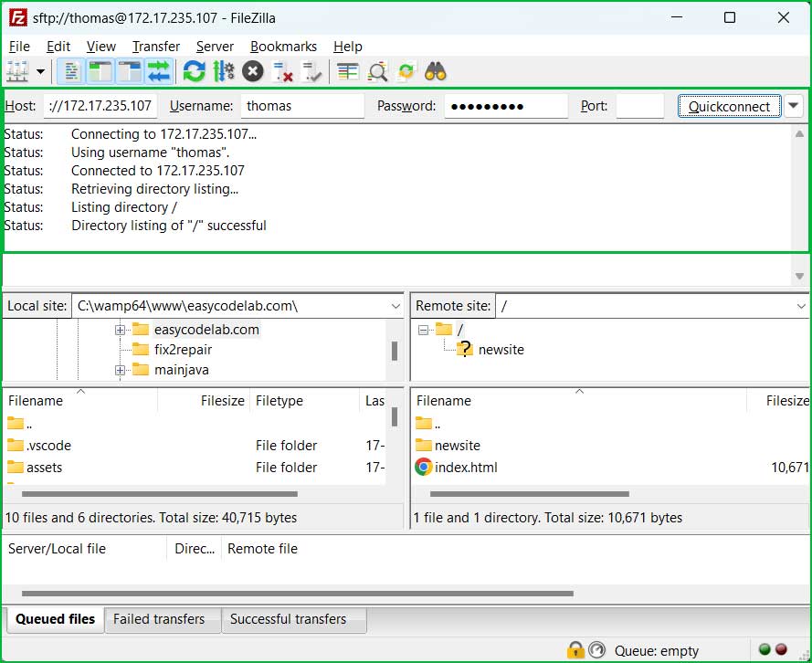Expand the mainjava folder node
Image resolution: width=812 pixels, height=663 pixels.
click(120, 370)
